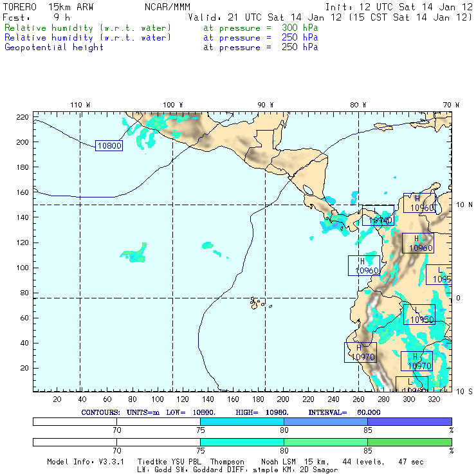
Task: Click the "CONTOURS: UNITS=m" text
Action: 120,412
